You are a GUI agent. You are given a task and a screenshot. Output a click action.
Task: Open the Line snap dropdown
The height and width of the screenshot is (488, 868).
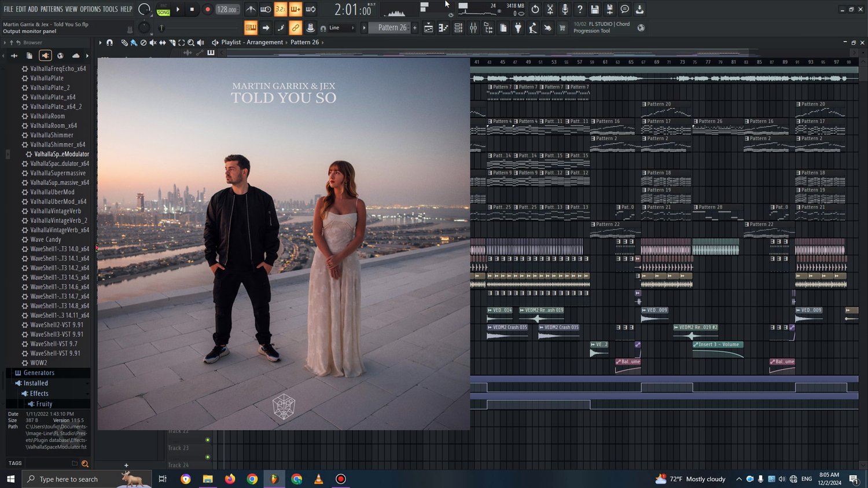pyautogui.click(x=341, y=28)
